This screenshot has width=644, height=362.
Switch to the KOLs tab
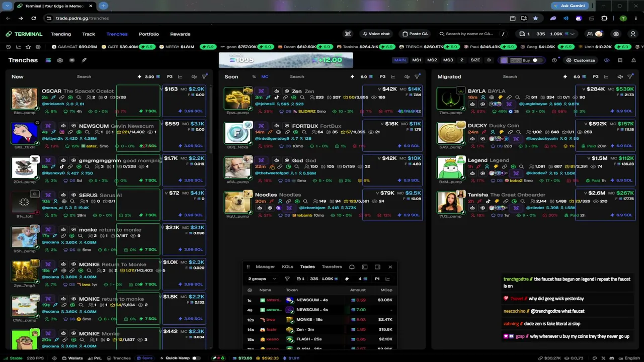[x=287, y=267]
